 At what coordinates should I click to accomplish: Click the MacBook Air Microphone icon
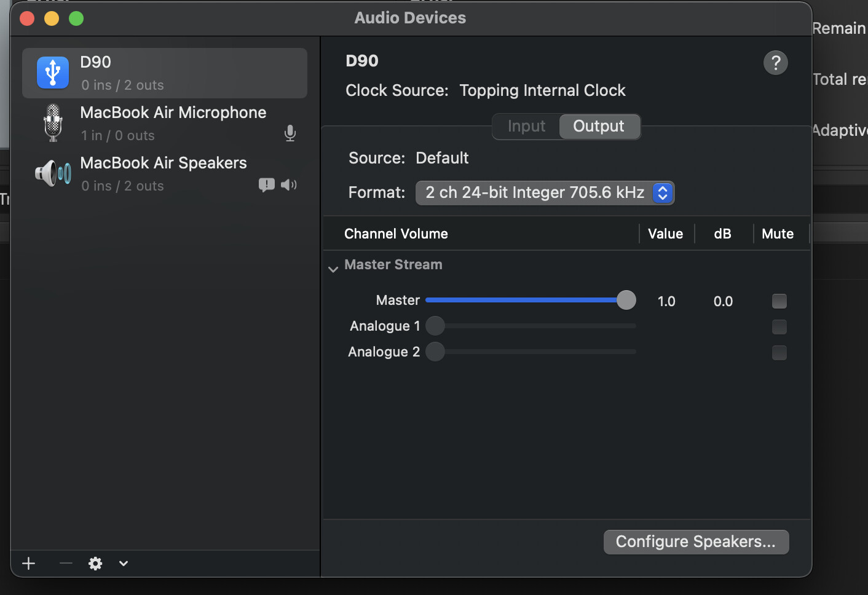(x=53, y=123)
